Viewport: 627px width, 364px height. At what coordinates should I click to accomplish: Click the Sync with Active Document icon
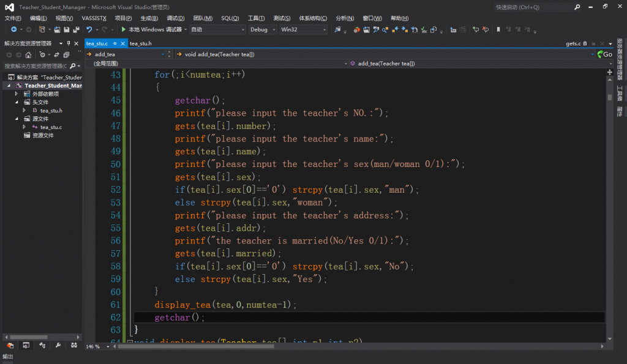click(x=57, y=54)
